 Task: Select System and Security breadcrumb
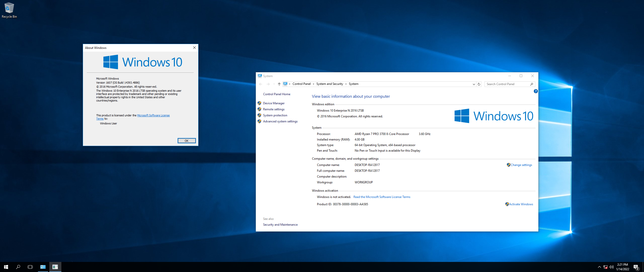[330, 84]
